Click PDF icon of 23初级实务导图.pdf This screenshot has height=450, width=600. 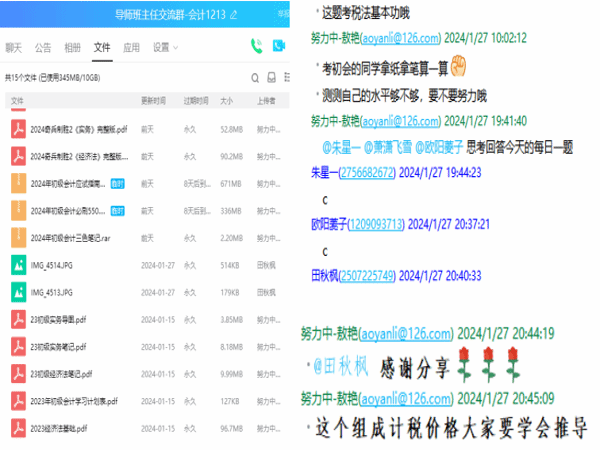click(x=19, y=320)
